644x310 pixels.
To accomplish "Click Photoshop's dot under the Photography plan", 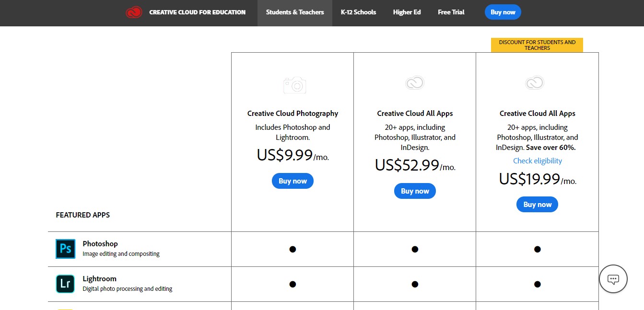I will (x=293, y=249).
